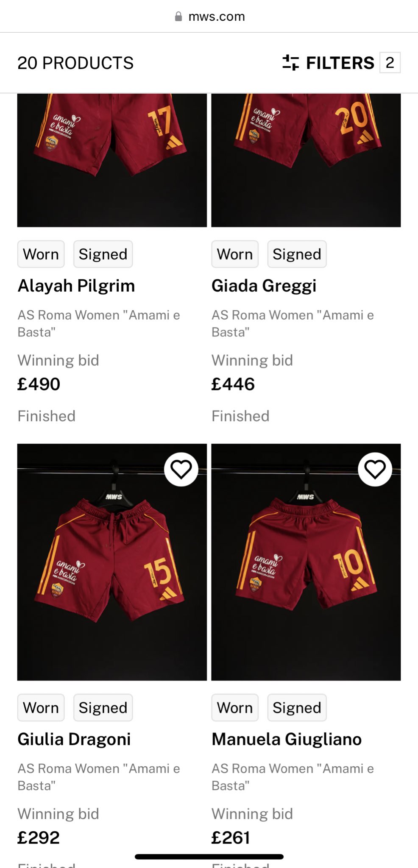Open Giada Greggi number 20 shorts image
418x868 pixels.
[306, 160]
